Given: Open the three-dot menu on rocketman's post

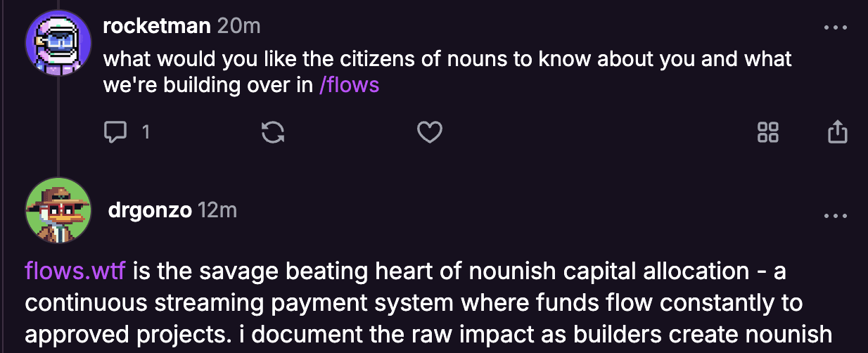Looking at the screenshot, I should click(x=836, y=27).
